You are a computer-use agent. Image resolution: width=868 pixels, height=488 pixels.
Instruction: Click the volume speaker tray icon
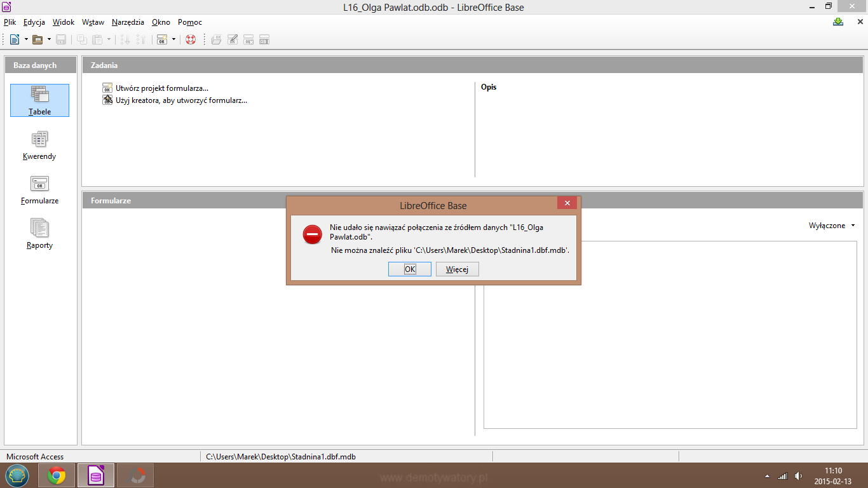pyautogui.click(x=798, y=476)
